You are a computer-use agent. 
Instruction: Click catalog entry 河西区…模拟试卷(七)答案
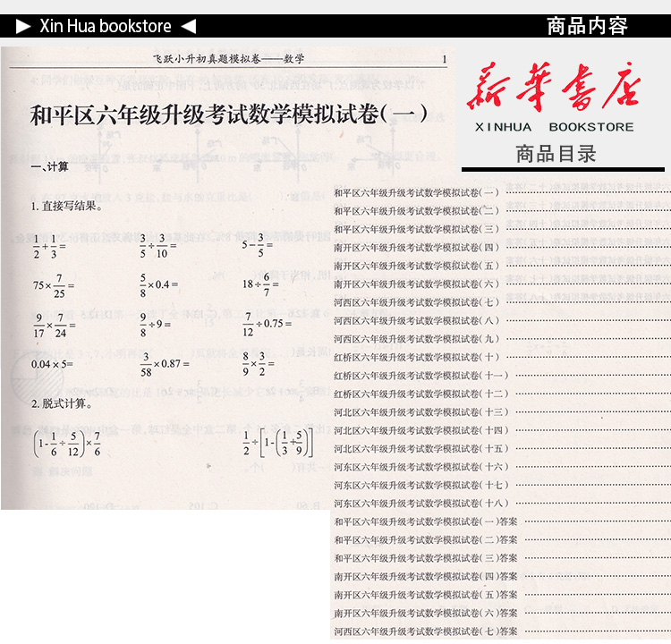[426, 631]
